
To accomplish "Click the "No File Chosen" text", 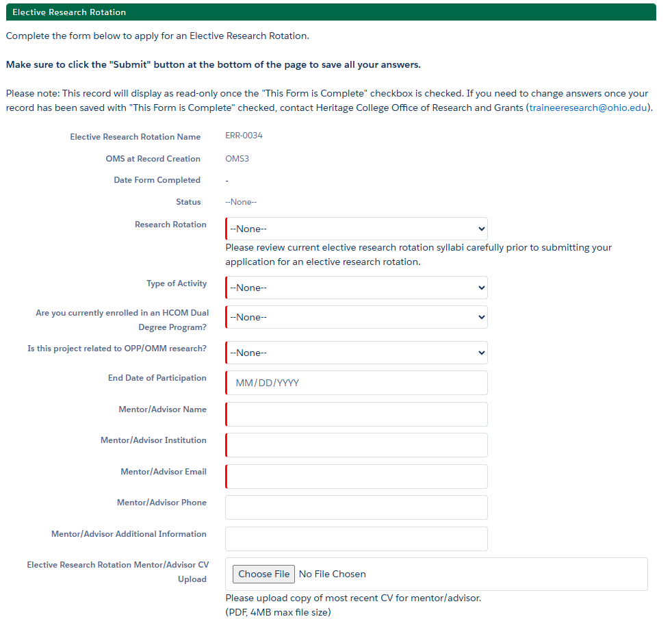I will coord(333,574).
